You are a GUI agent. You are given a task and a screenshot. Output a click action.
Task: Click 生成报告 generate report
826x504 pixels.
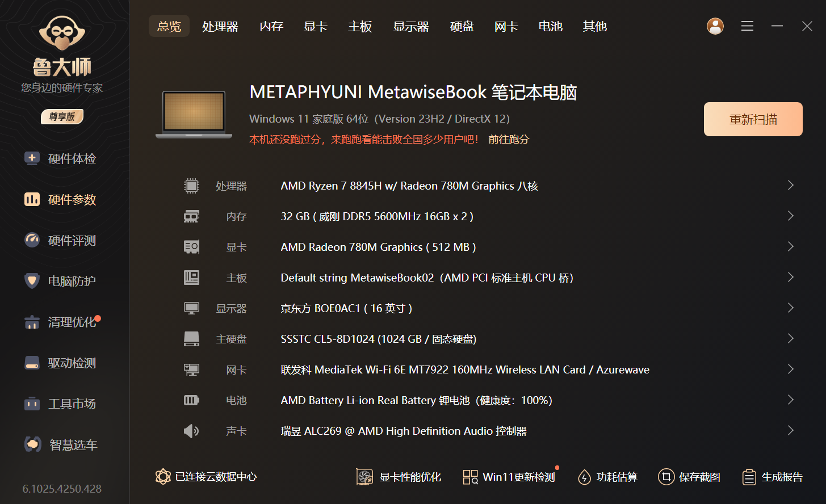(773, 477)
